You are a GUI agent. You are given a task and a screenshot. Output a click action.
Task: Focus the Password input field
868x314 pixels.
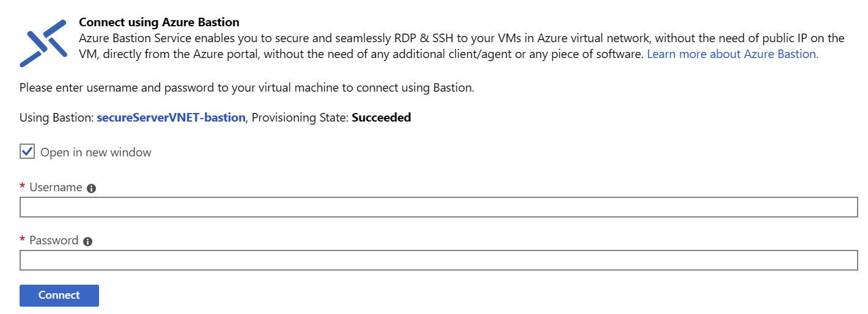tap(439, 260)
